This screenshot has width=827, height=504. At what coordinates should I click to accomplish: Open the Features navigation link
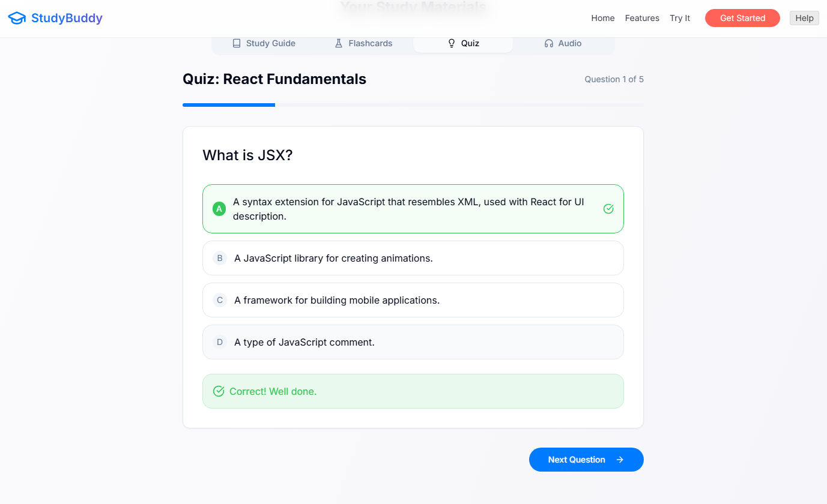click(x=642, y=18)
